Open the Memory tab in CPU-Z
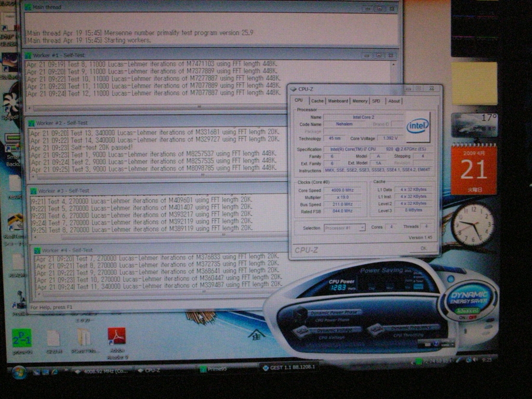The height and width of the screenshot is (399, 532). coord(360,101)
